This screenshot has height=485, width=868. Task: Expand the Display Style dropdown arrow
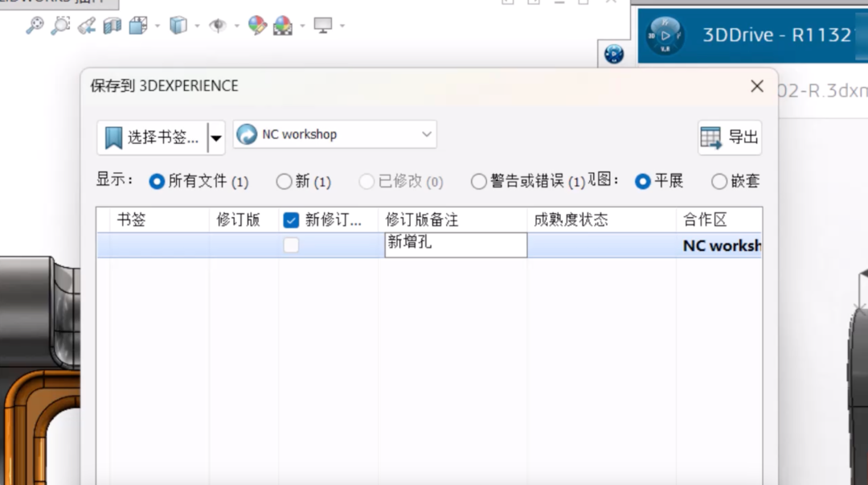point(197,26)
